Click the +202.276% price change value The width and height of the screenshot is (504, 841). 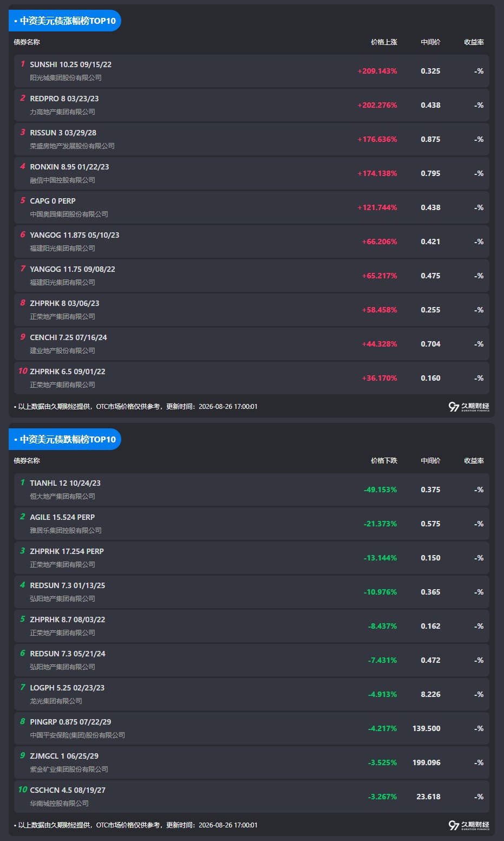click(x=377, y=105)
